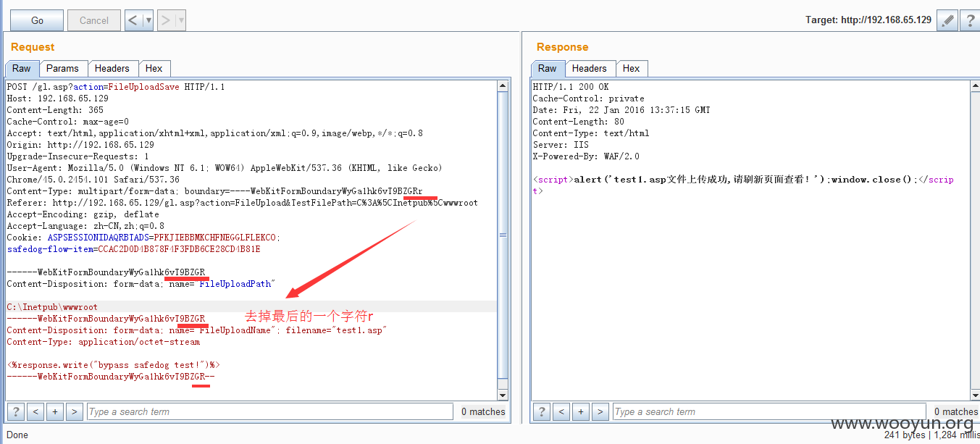Viewport: 980px width, 444px height.
Task: Click response search previous match button
Action: pos(561,411)
